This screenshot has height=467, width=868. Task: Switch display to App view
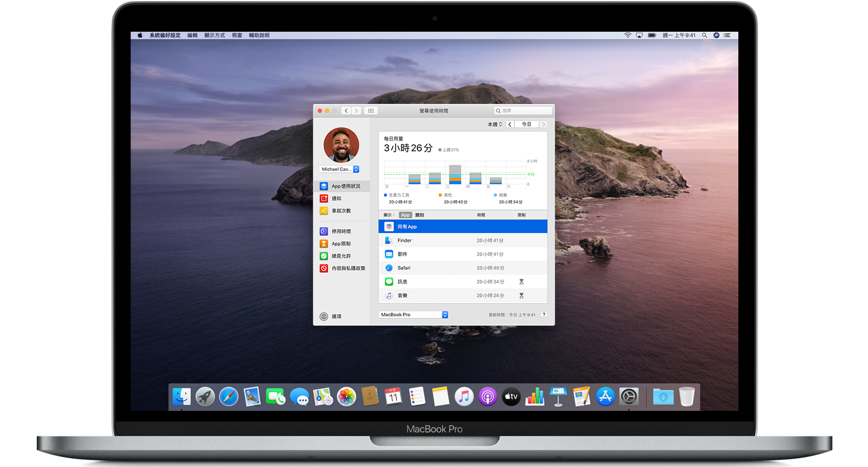(x=406, y=215)
